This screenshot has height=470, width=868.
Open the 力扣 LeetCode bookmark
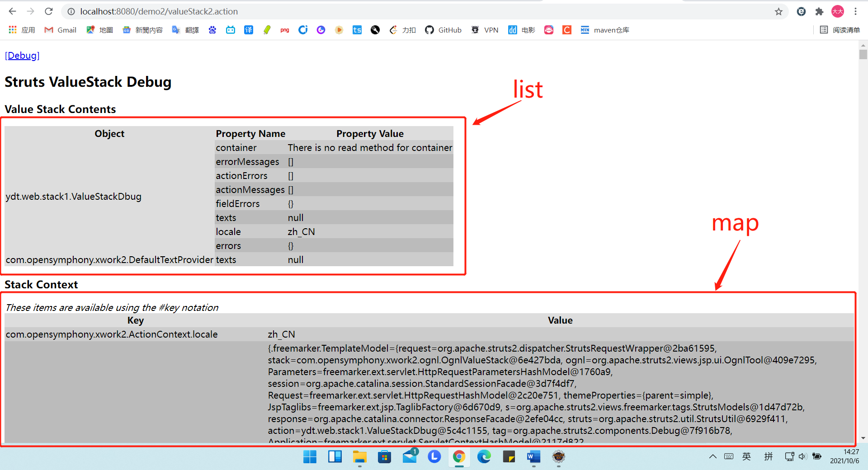(402, 30)
